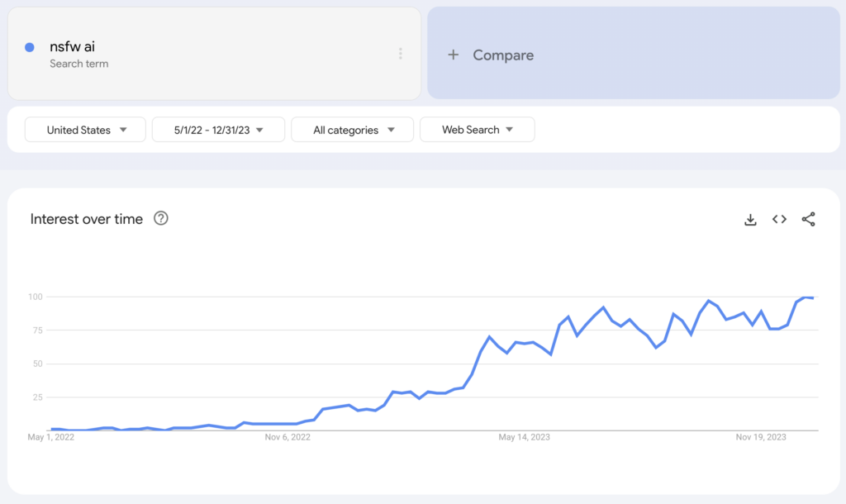Open the 5/1/22 - 12/31/23 date range dropdown
This screenshot has height=504, width=846.
click(x=218, y=130)
